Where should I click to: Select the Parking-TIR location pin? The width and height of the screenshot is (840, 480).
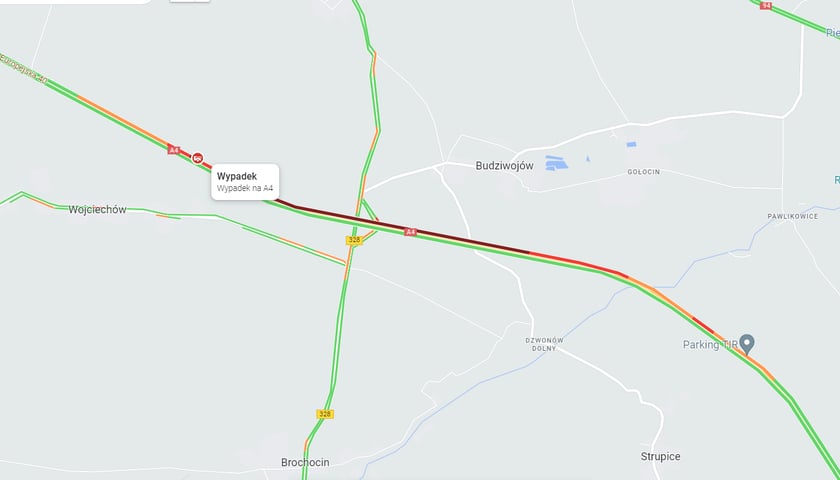747,343
